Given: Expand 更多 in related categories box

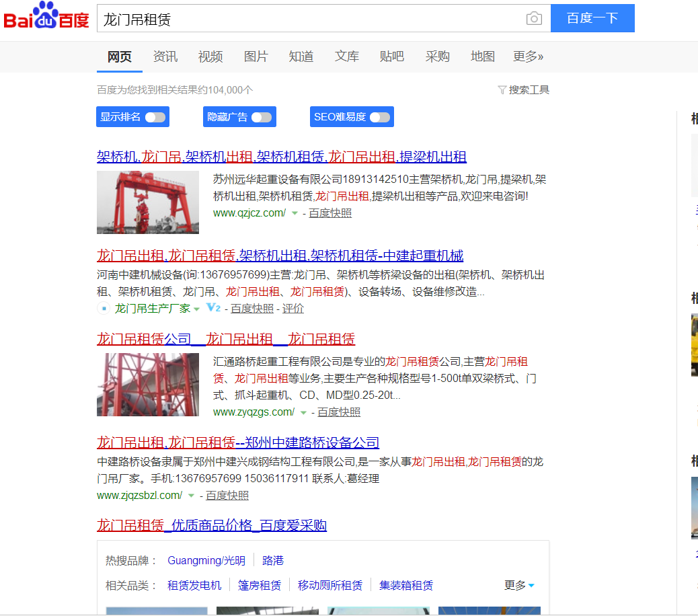Looking at the screenshot, I should pos(519,585).
